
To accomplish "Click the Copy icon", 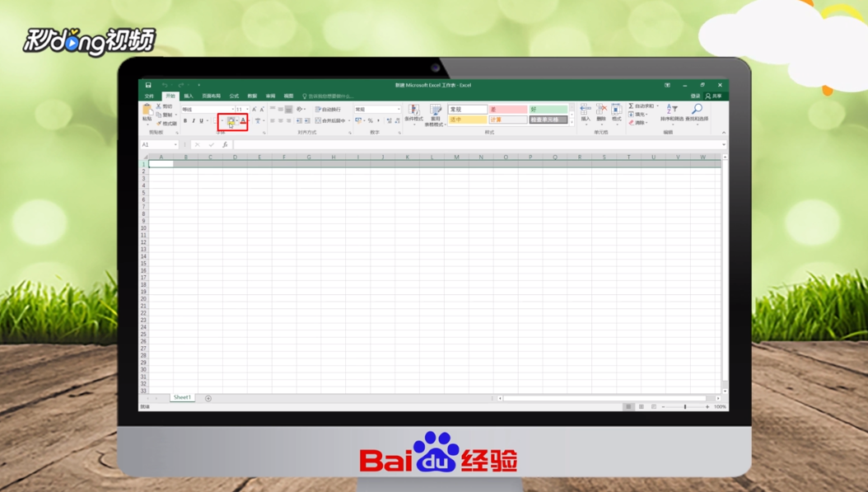I will point(158,115).
